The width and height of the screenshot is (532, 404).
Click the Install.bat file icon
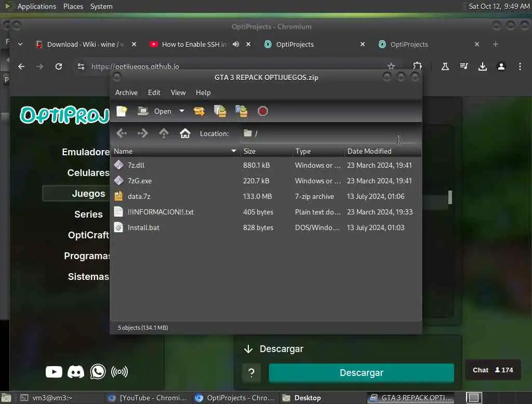point(118,227)
